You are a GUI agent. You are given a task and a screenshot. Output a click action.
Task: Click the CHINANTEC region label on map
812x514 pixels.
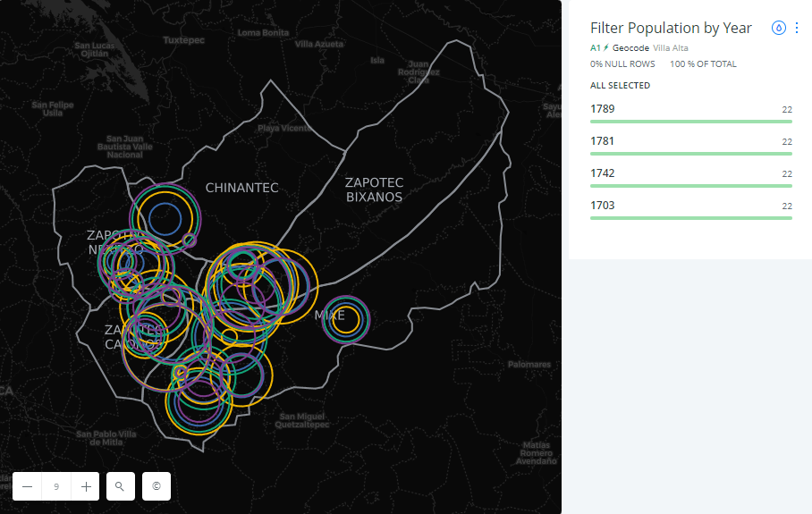[241, 188]
